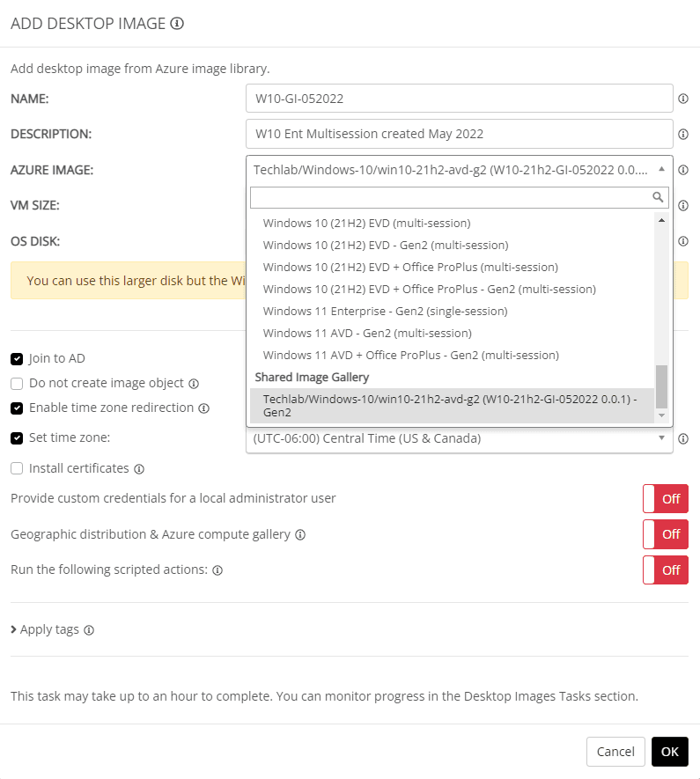Image resolution: width=700 pixels, height=779 pixels.
Task: Open the Set time zone dropdown
Action: click(459, 438)
